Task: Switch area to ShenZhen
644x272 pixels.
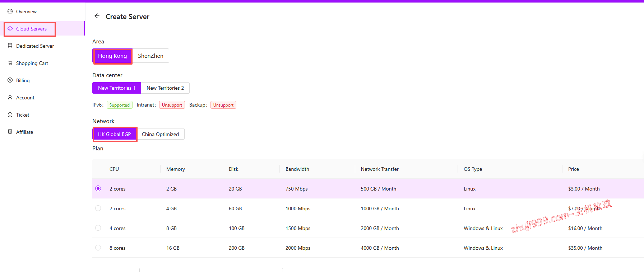Action: pyautogui.click(x=150, y=56)
